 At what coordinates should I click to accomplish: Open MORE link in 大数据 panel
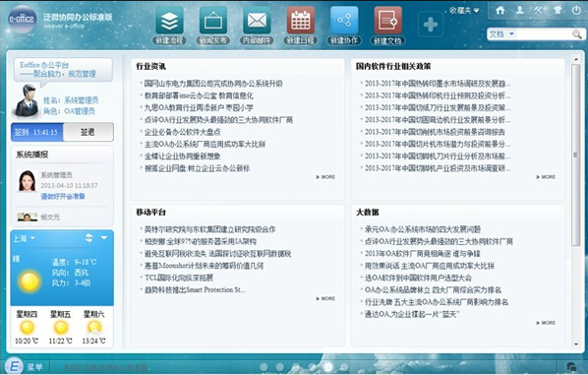click(546, 323)
